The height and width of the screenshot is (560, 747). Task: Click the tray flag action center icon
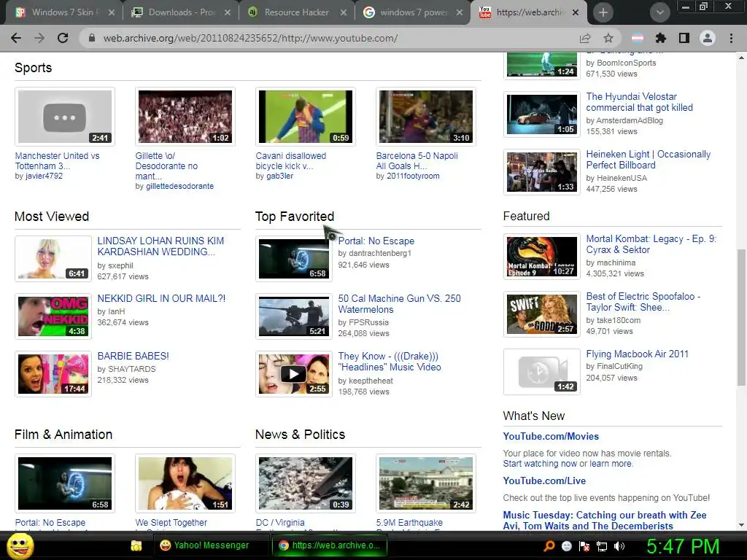pos(584,546)
